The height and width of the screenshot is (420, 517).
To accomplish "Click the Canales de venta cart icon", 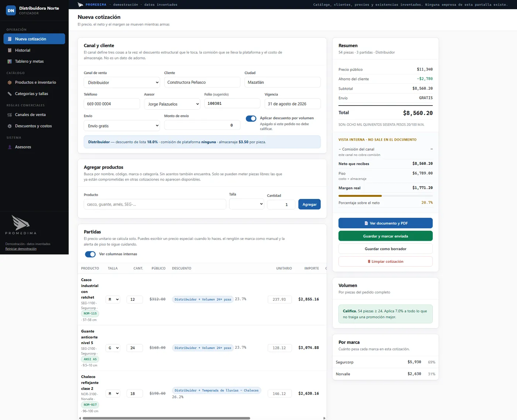I will pyautogui.click(x=10, y=115).
